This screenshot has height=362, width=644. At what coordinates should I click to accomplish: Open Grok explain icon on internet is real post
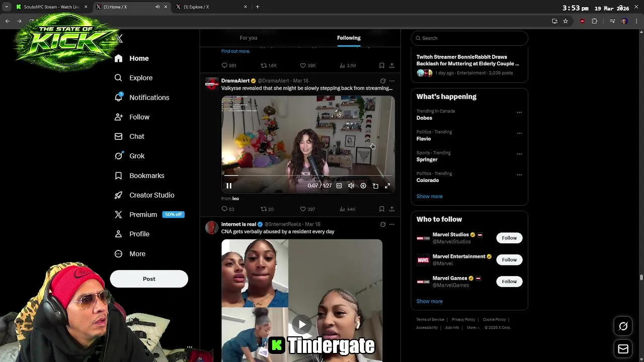tap(383, 225)
